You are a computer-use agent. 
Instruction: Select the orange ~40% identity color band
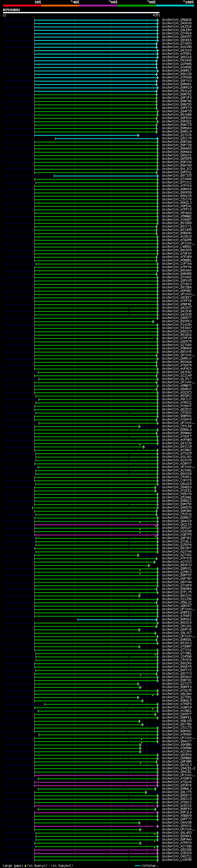tap(60, 6)
